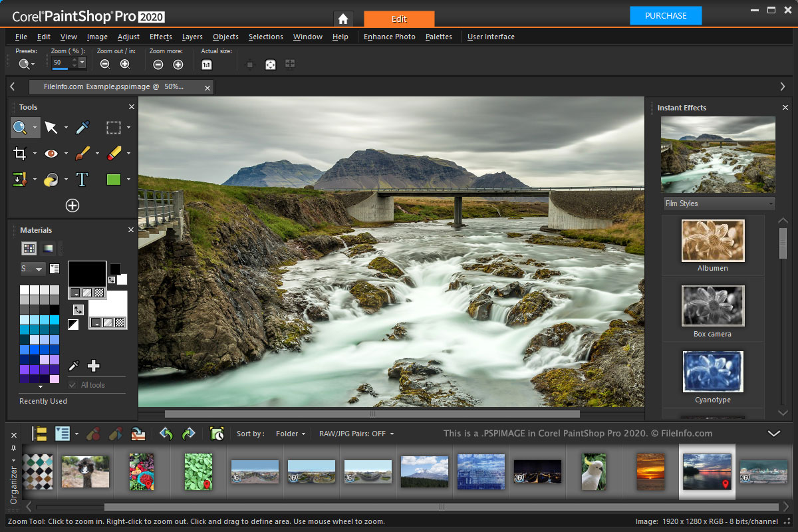Click the Home icon tab

343,19
